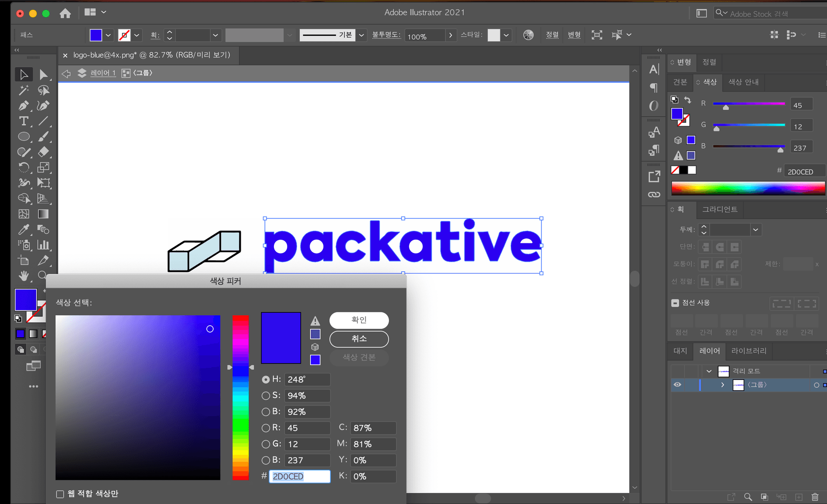Viewport: 827px width, 504px height.
Task: Select the Type tool
Action: (24, 121)
